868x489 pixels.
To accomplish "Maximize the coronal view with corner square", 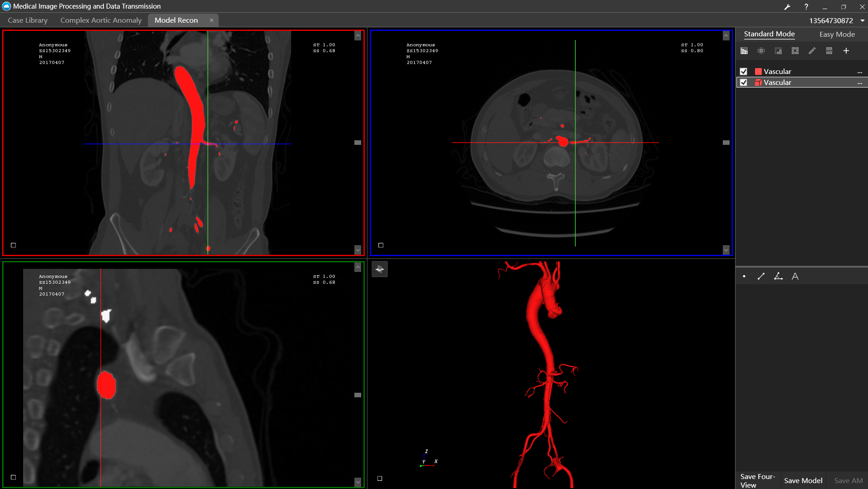I will (x=14, y=245).
